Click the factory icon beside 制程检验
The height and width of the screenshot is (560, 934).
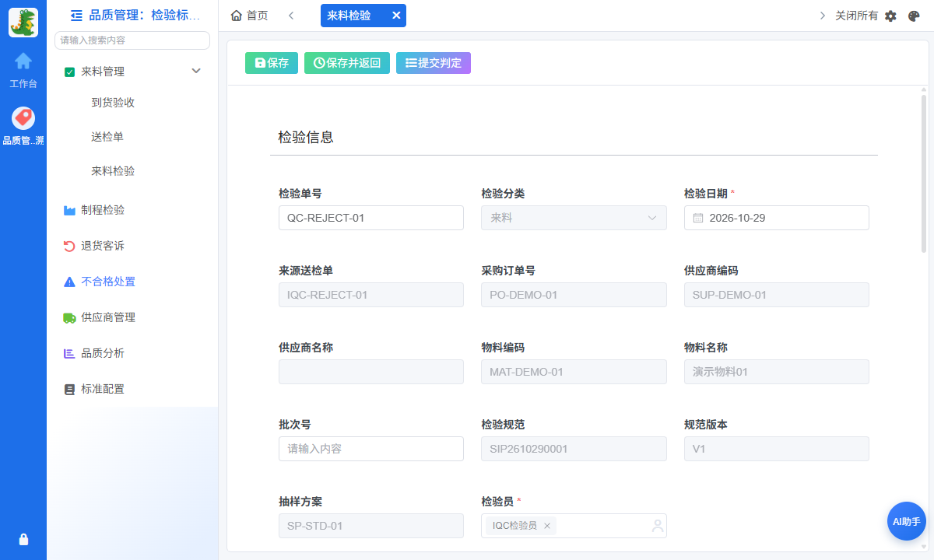69,210
